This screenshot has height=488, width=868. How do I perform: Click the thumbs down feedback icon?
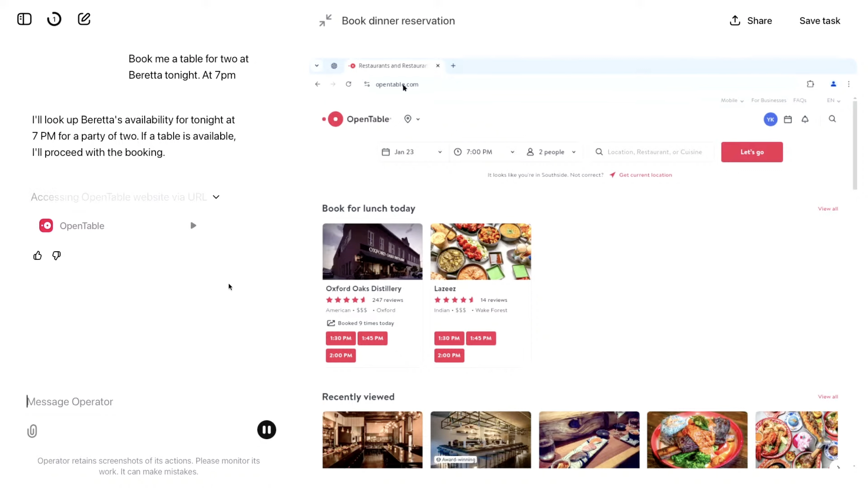[x=56, y=255]
